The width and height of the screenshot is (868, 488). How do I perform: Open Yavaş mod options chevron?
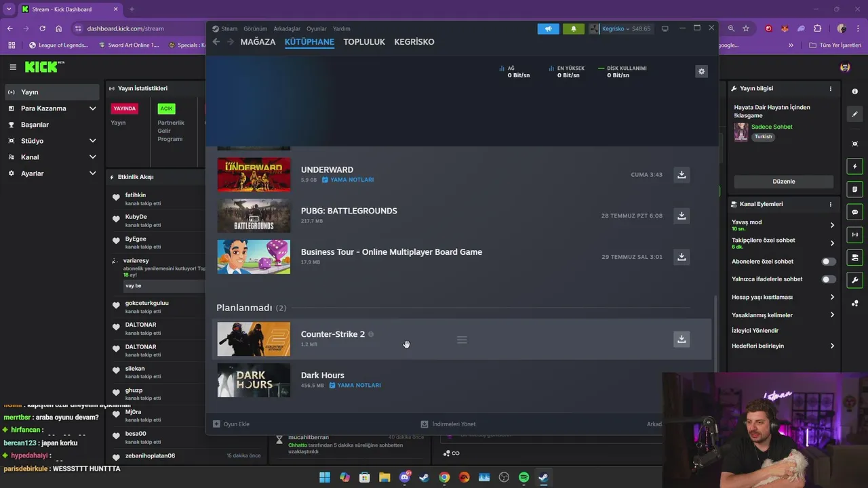click(832, 225)
